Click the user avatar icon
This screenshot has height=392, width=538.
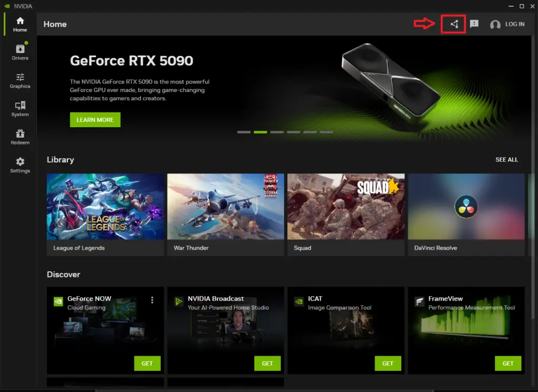(x=495, y=24)
